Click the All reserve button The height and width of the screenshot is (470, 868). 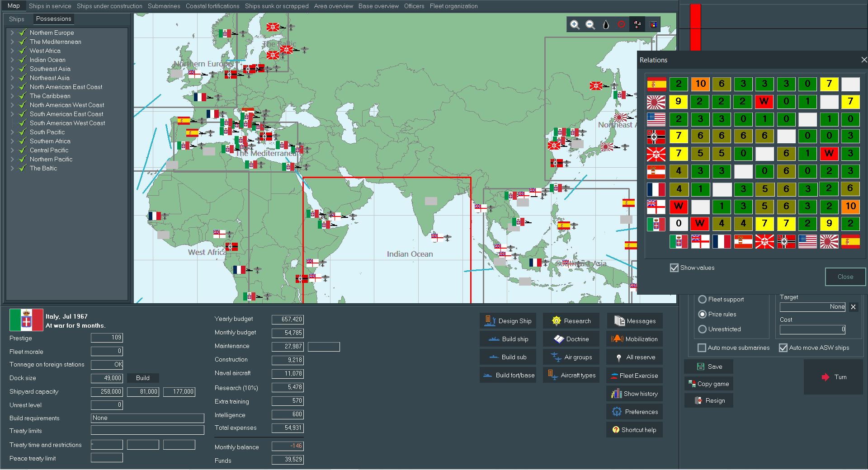(x=634, y=357)
